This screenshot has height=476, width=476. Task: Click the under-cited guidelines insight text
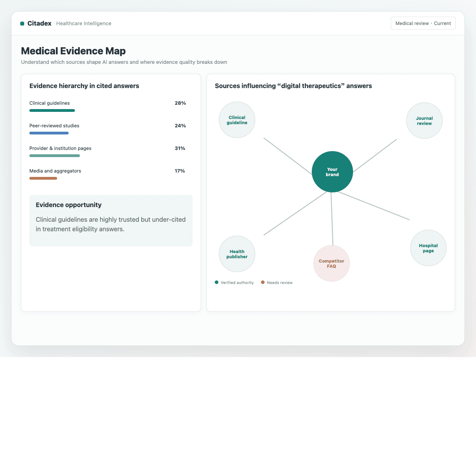(111, 224)
